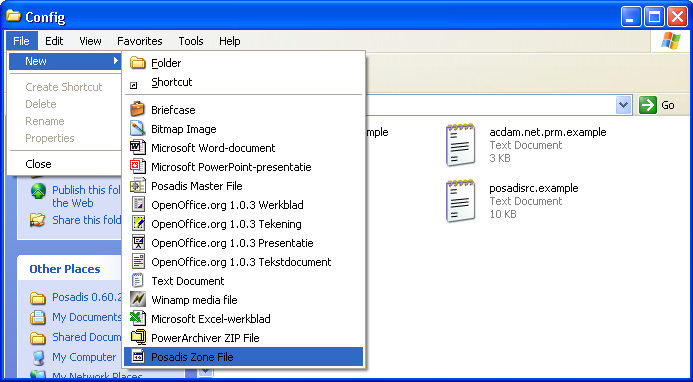Click Publish this folder to the Web link
693x382 pixels.
click(86, 196)
